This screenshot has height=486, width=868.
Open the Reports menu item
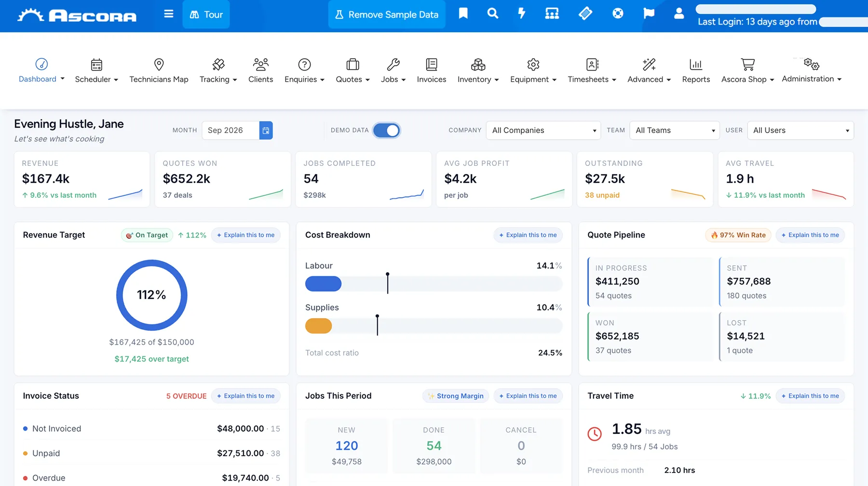pos(696,70)
